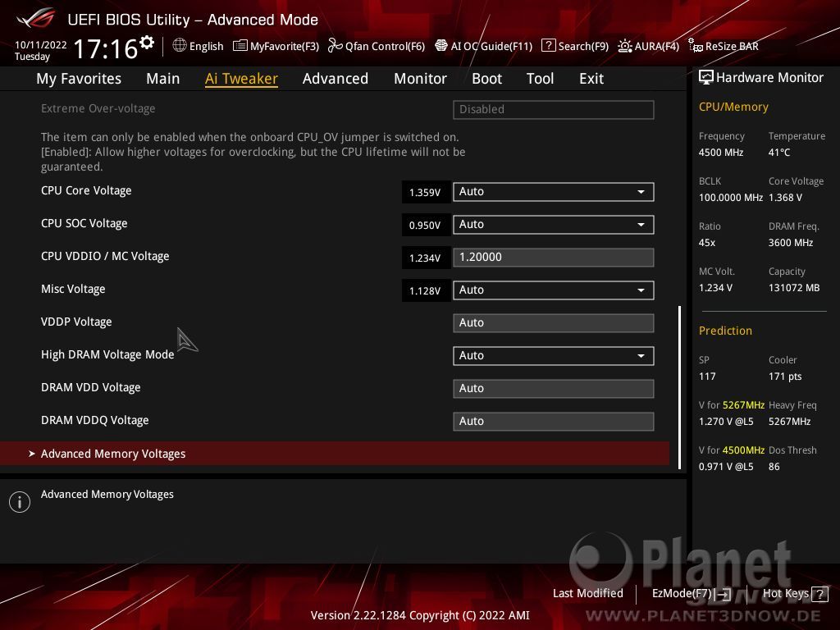840x630 pixels.
Task: Click the info icon in help panel
Action: (x=20, y=502)
